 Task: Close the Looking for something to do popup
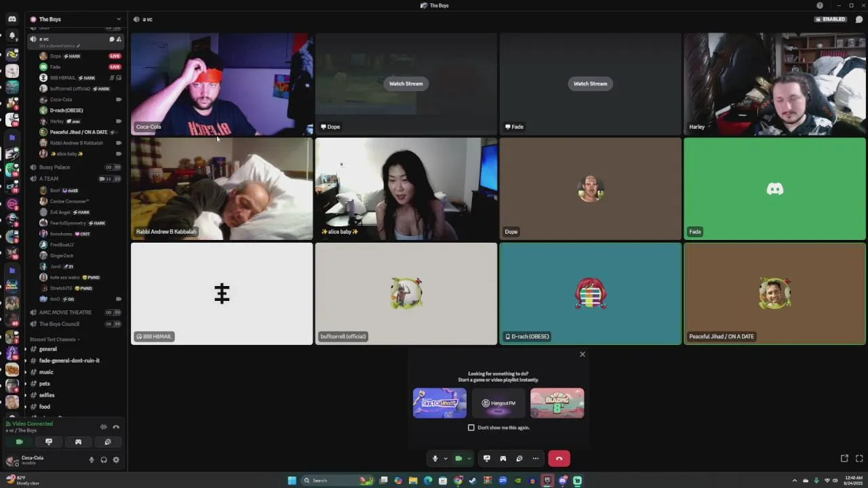[582, 354]
